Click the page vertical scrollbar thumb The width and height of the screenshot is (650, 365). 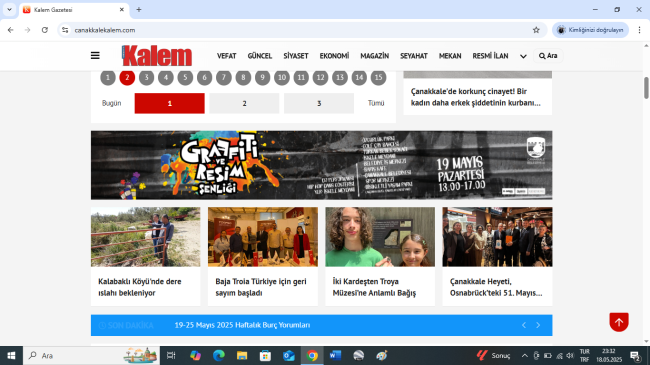(x=646, y=88)
